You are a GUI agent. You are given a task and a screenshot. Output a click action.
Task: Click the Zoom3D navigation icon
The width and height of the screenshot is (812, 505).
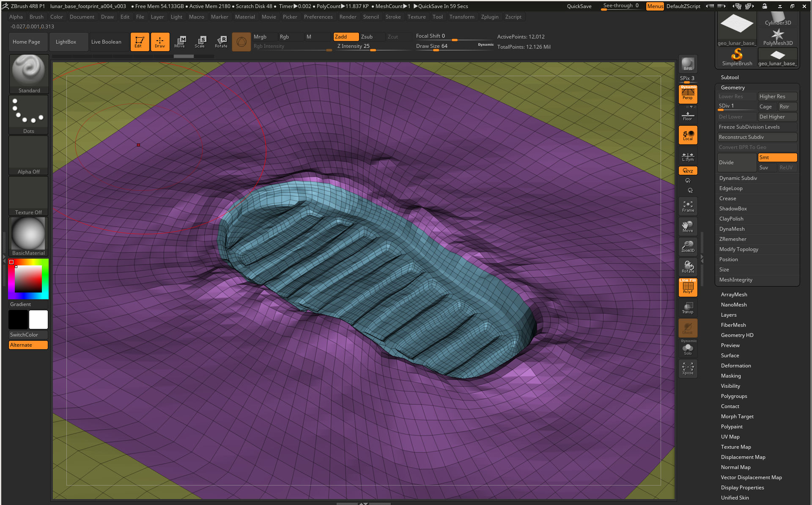point(688,246)
